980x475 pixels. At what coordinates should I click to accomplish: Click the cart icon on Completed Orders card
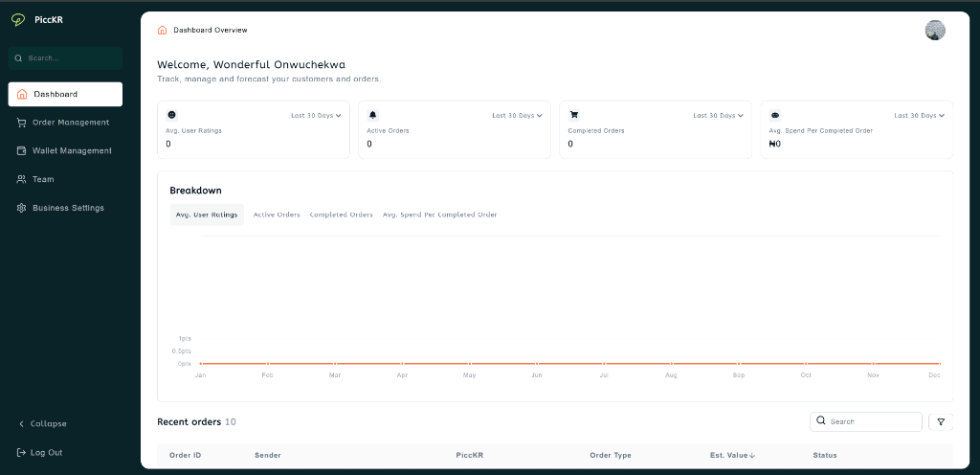pyautogui.click(x=574, y=115)
